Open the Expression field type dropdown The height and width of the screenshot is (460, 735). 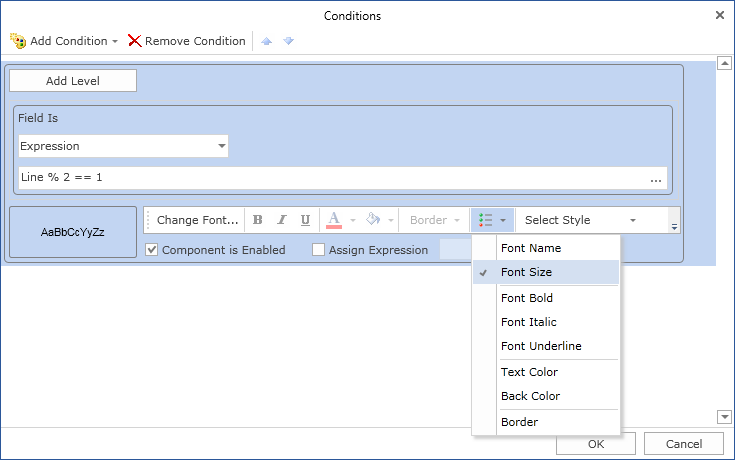coord(222,146)
